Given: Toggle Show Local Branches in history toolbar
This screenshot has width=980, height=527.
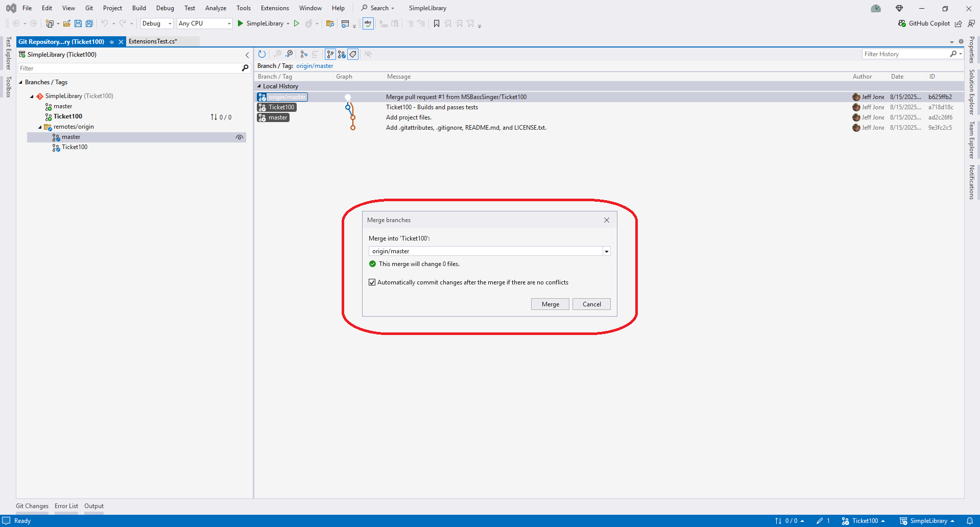Looking at the screenshot, I should pos(330,54).
